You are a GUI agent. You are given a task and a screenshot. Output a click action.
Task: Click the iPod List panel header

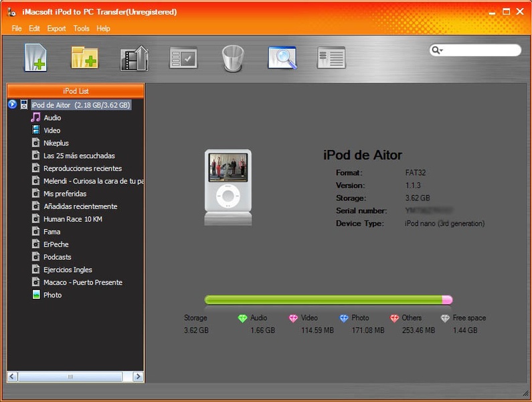pyautogui.click(x=76, y=91)
